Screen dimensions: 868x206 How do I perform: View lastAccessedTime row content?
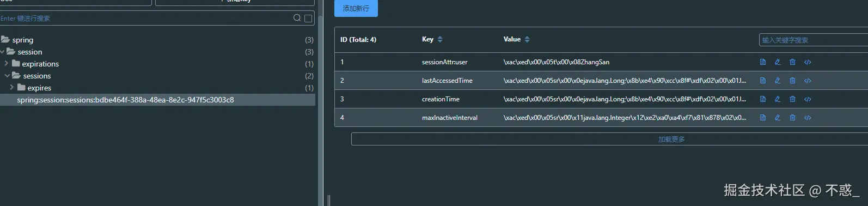(762, 81)
